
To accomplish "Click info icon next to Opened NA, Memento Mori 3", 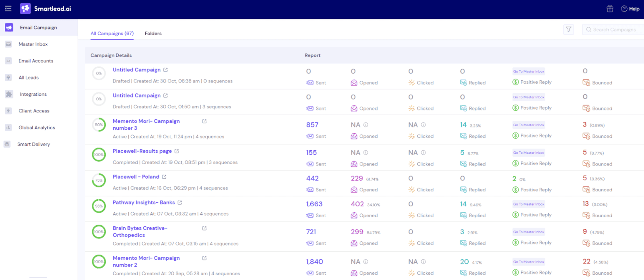I will [x=366, y=125].
